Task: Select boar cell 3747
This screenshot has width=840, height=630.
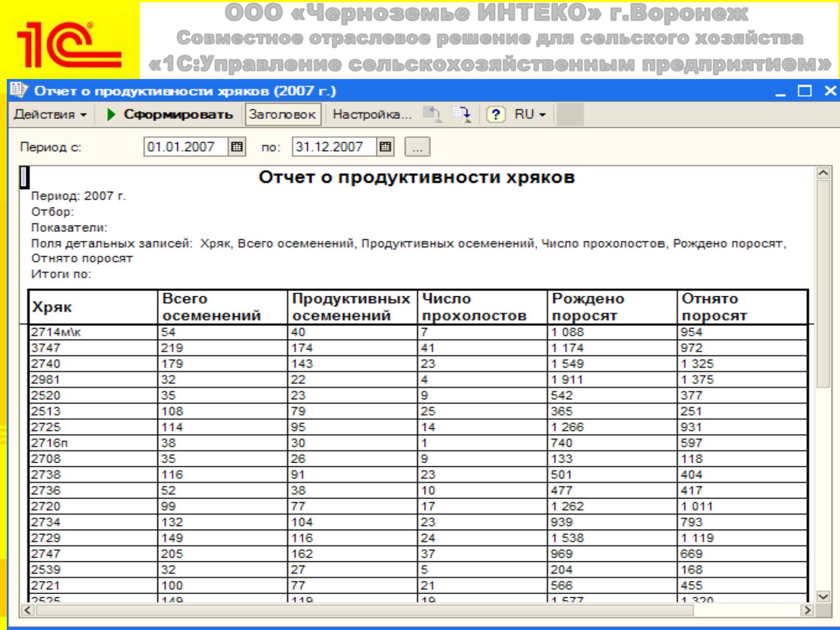Action: coord(93,348)
